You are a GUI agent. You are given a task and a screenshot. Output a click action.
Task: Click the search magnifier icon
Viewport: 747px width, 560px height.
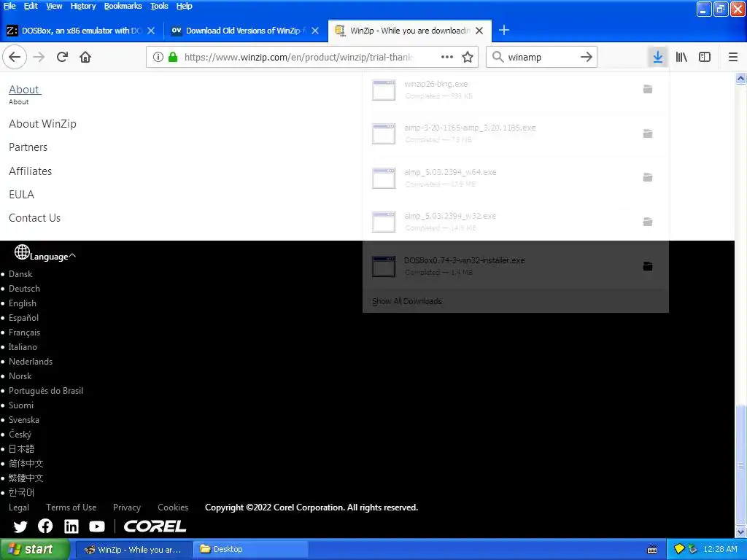(498, 57)
